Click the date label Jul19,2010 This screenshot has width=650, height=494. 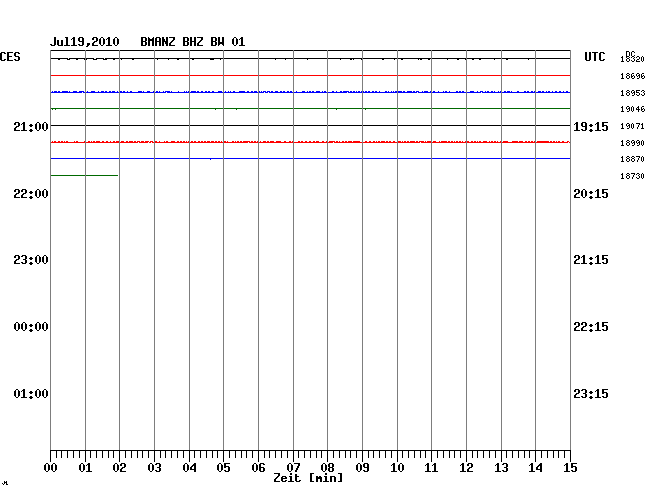coord(85,42)
